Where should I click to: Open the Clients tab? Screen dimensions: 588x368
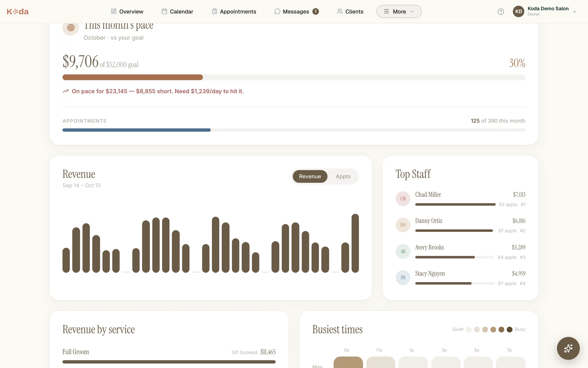pos(350,12)
